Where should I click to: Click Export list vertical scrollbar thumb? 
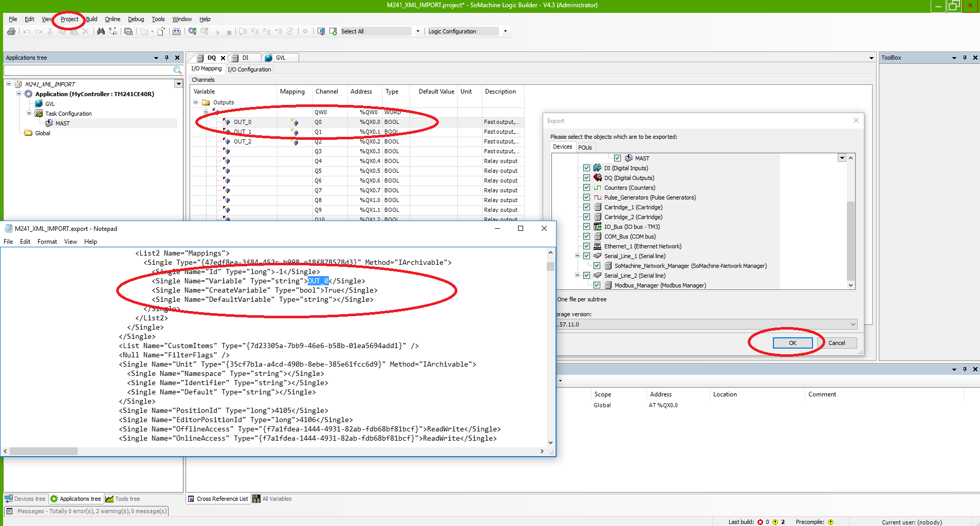pos(850,242)
